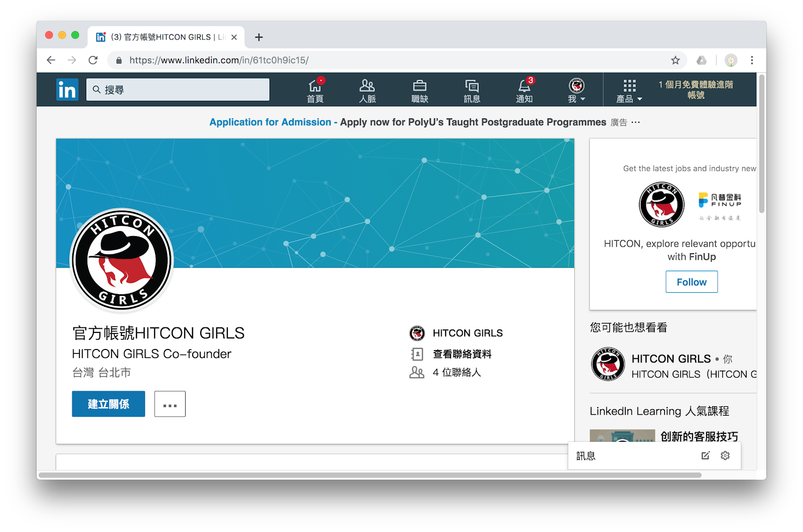The image size is (803, 532).
Task: Open a new browser tab
Action: tap(259, 37)
